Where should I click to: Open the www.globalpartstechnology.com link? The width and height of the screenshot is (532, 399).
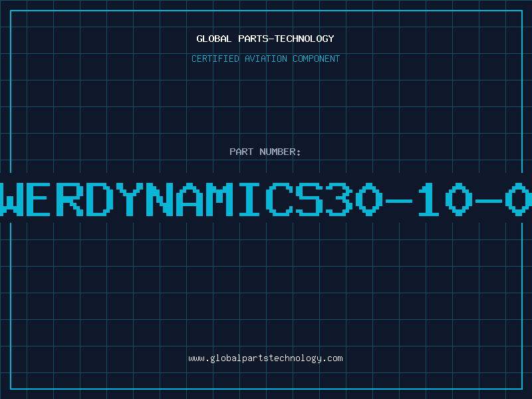tap(265, 358)
